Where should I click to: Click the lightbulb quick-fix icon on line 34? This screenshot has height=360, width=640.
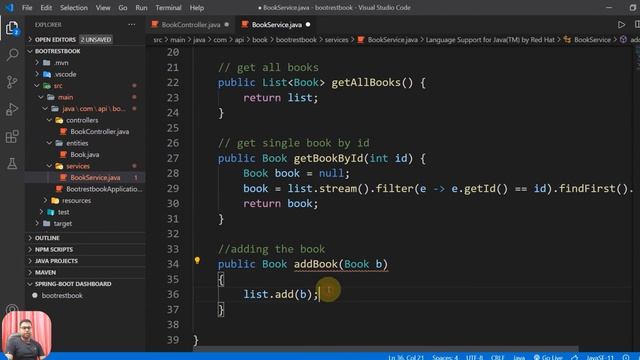(x=197, y=260)
